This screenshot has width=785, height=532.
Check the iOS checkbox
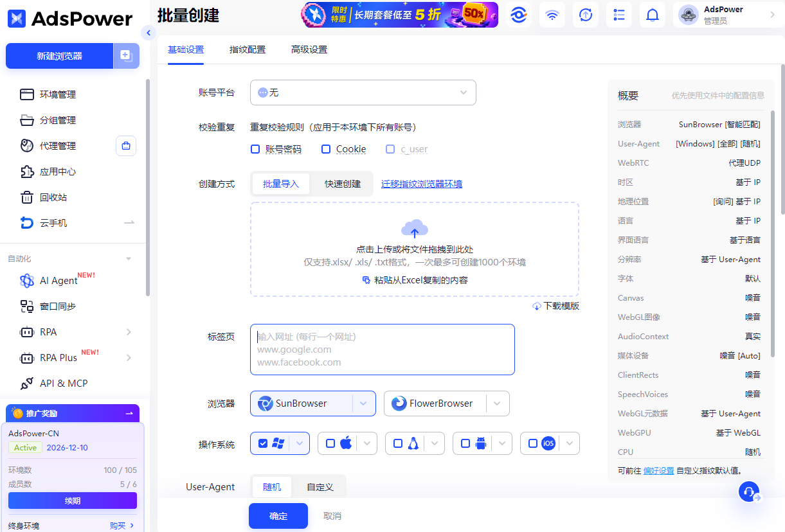click(x=533, y=443)
